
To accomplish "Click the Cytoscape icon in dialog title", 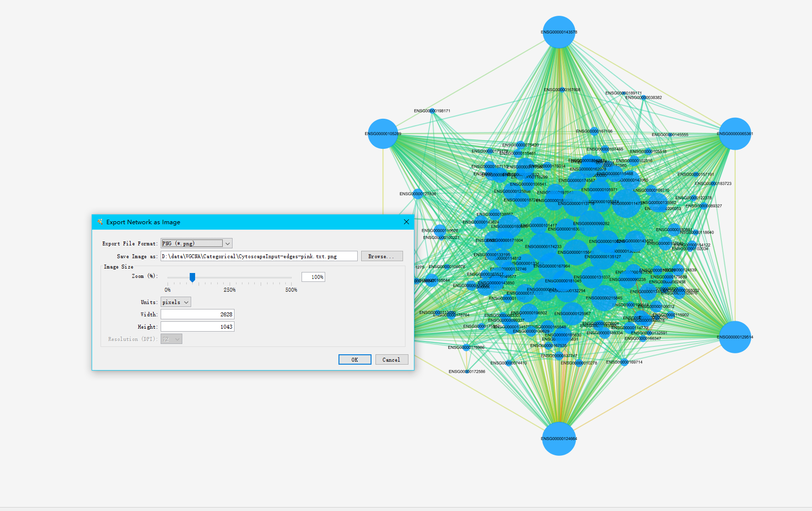I will (x=100, y=222).
